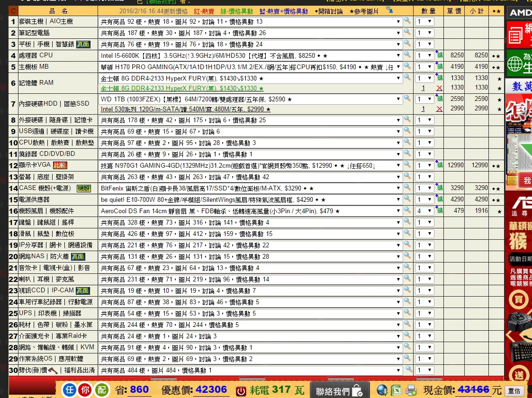Image resolution: width=532 pixels, height=398 pixels.
Task: Click the 購 add icon in 主機板 MB row
Action: tap(439, 67)
